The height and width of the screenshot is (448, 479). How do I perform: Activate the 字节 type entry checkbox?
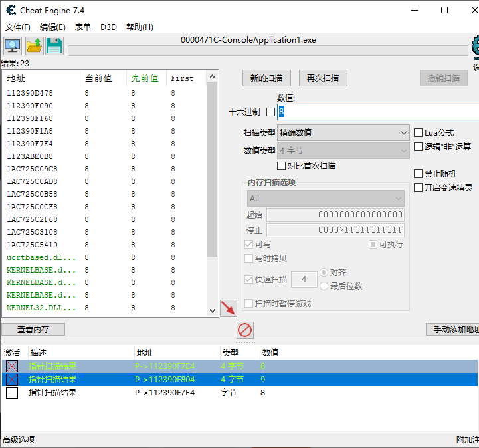(12, 393)
